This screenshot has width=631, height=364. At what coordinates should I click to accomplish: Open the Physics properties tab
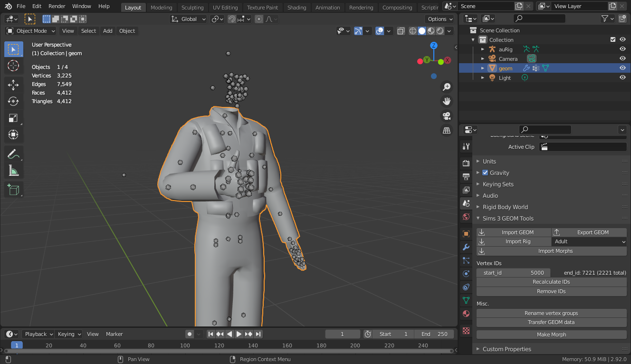(x=466, y=274)
